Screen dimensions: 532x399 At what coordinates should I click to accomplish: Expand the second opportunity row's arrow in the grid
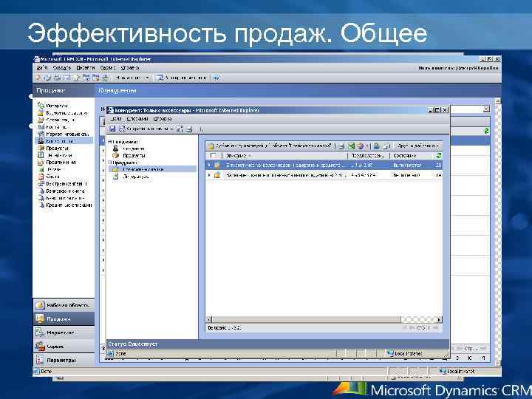pos(209,175)
